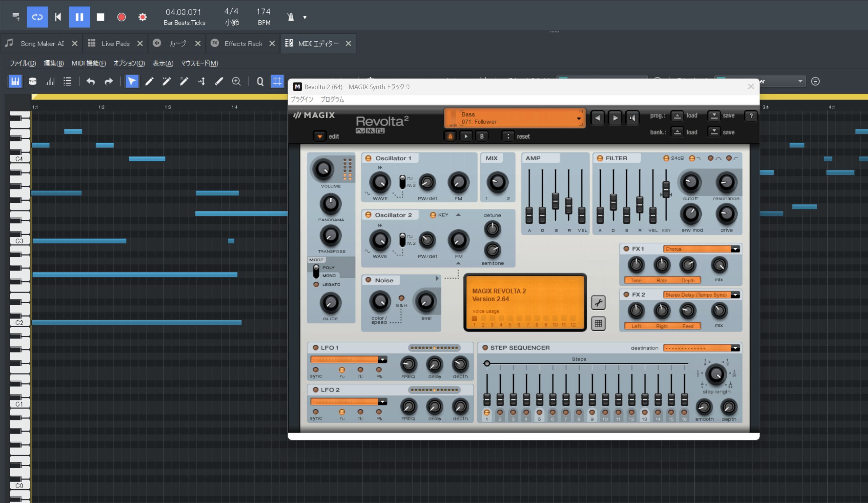This screenshot has width=868, height=503.
Task: Toggle the LFO 1 sync LED
Action: tap(316, 370)
